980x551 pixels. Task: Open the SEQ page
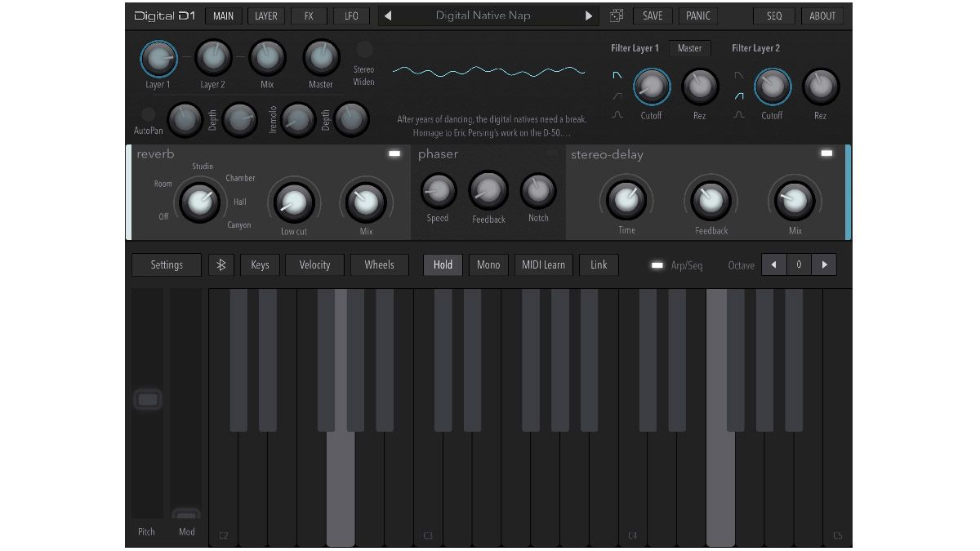(774, 16)
